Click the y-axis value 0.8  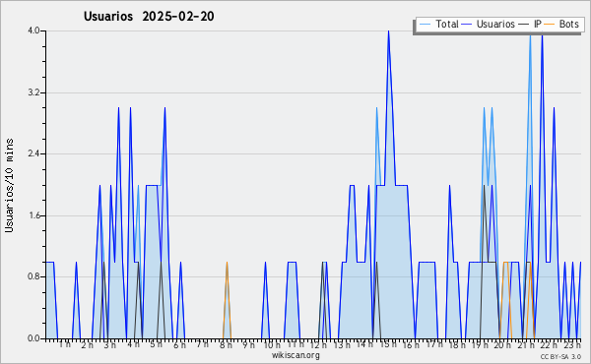coord(33,276)
